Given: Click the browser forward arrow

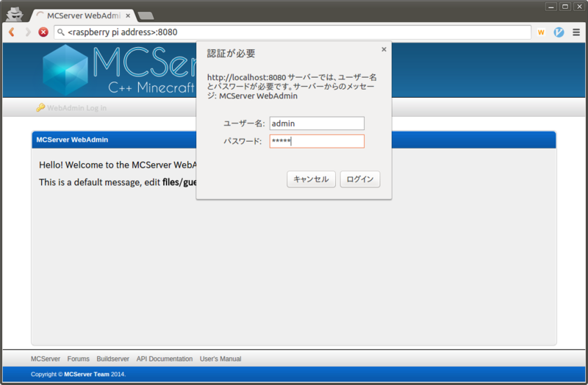Looking at the screenshot, I should click(x=28, y=32).
